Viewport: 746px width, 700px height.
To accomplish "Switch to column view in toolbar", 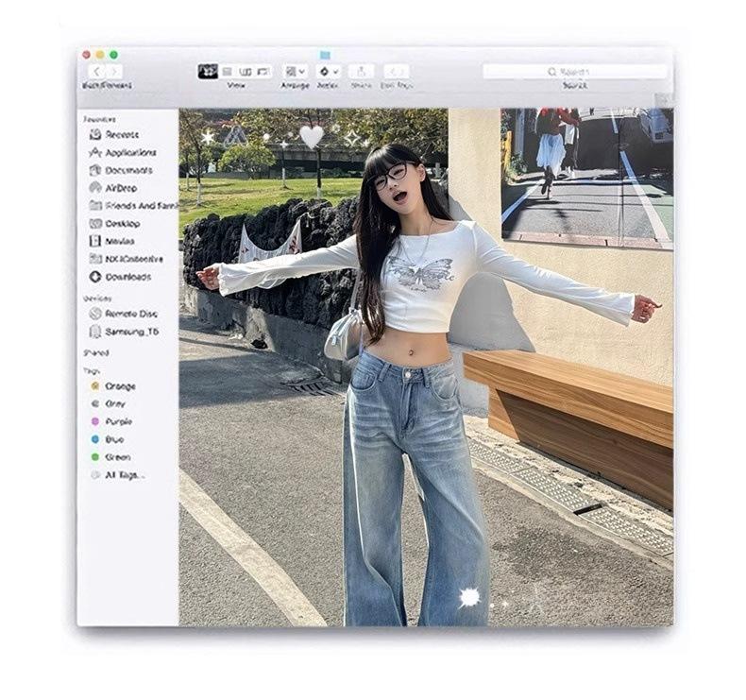I will [x=246, y=72].
